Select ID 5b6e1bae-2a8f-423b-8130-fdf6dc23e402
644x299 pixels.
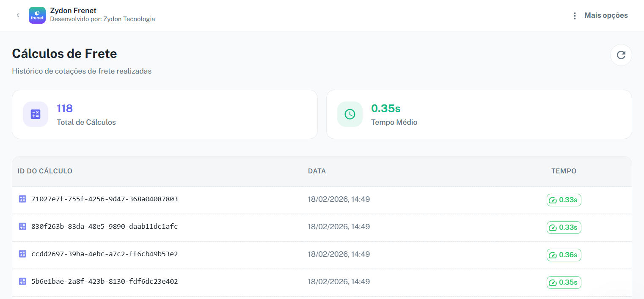tap(105, 281)
